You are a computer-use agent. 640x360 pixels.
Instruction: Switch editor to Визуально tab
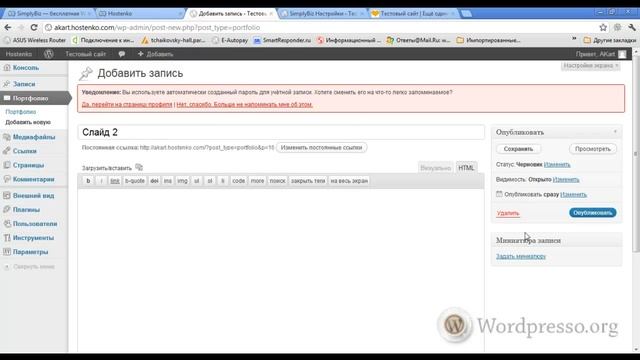436,168
